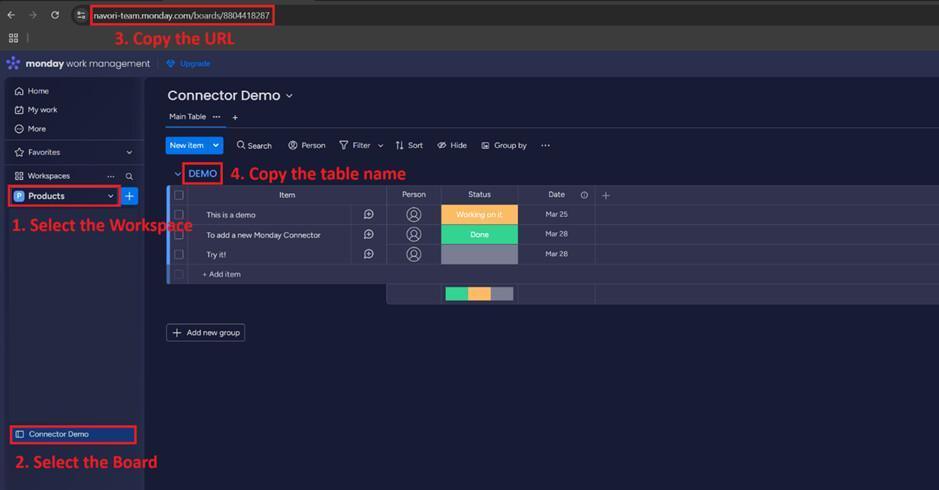Click the Item column header
The image size is (939, 490).
287,195
